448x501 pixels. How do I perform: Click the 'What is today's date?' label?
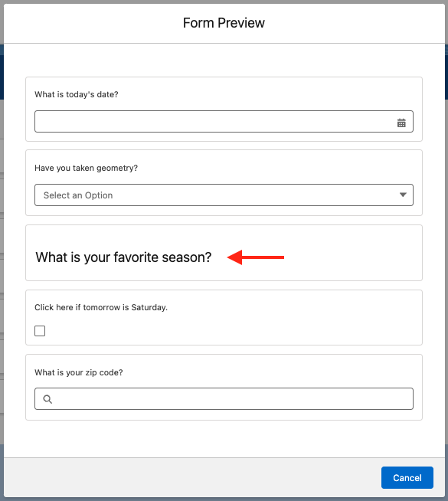pos(77,94)
